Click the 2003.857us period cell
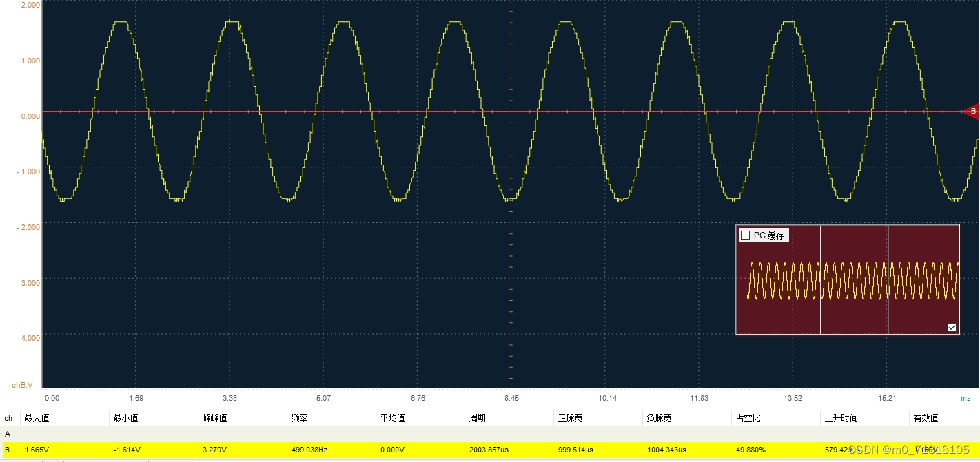This screenshot has width=980, height=462. point(489,450)
